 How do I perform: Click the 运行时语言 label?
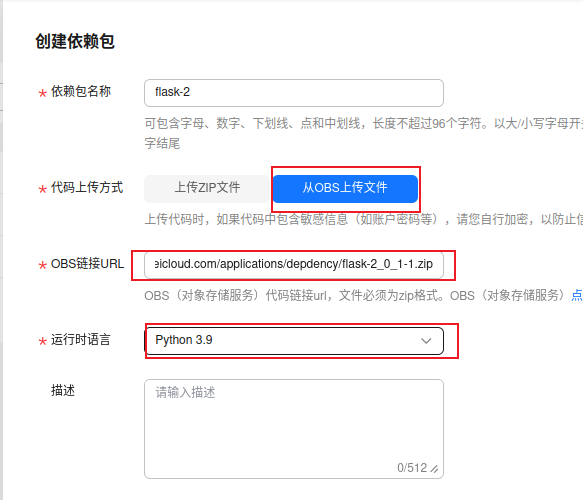point(81,340)
